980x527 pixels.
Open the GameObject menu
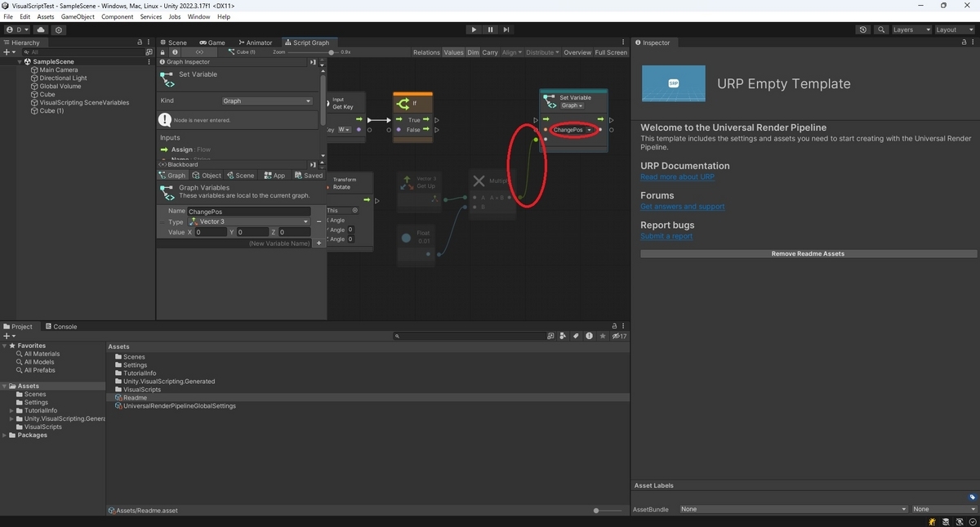78,16
